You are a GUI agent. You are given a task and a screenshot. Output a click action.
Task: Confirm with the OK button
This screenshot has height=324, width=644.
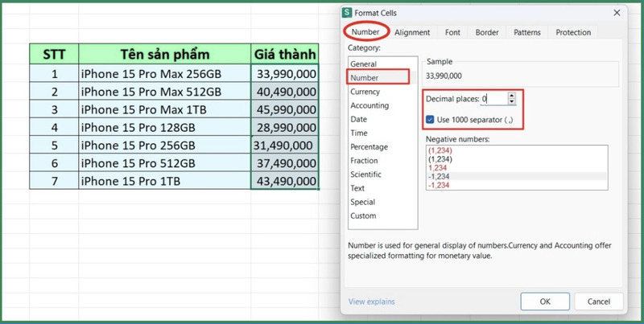[545, 301]
